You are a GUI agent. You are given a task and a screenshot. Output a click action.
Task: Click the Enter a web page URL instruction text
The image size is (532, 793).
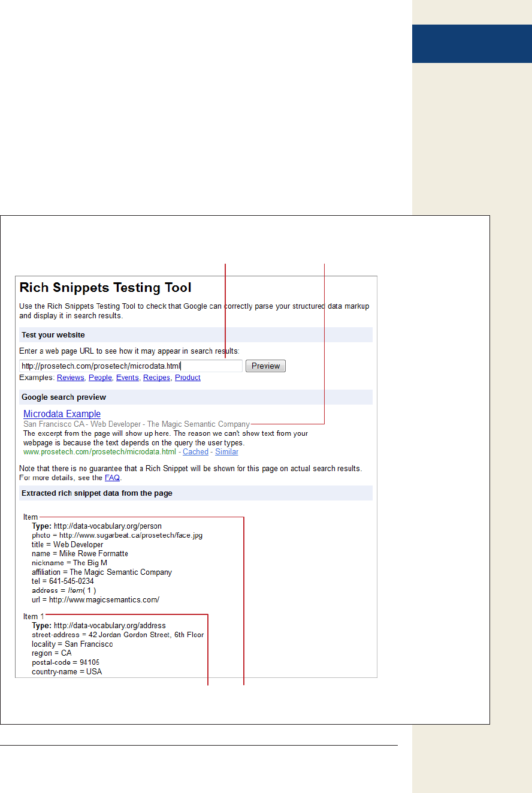click(x=129, y=351)
